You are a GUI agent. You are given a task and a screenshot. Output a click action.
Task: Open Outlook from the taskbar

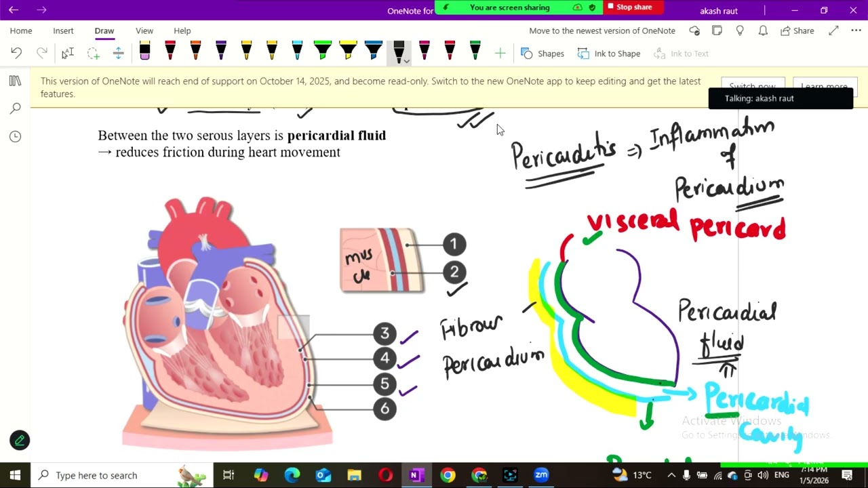[323, 475]
